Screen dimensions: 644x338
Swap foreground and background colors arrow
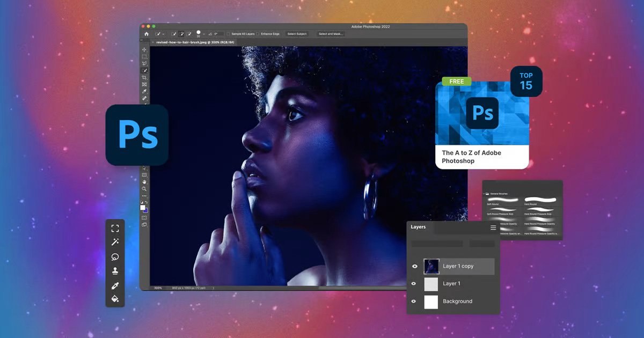click(147, 202)
